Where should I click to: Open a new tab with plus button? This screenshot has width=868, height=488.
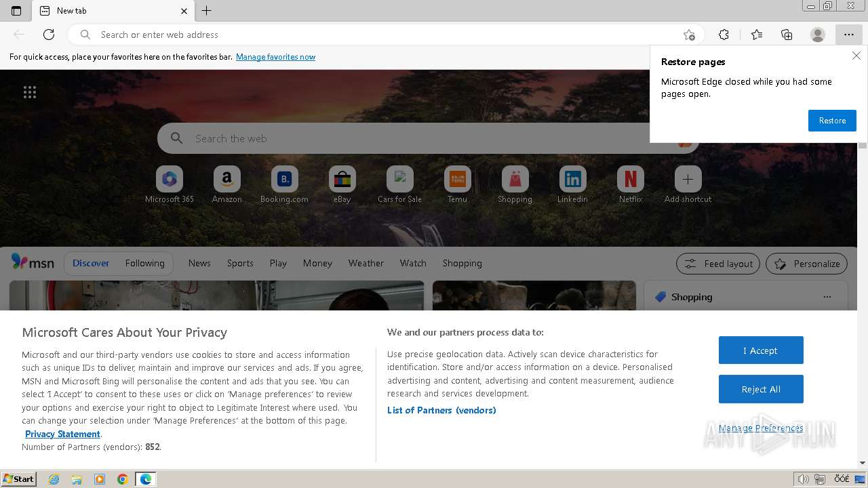tap(207, 11)
